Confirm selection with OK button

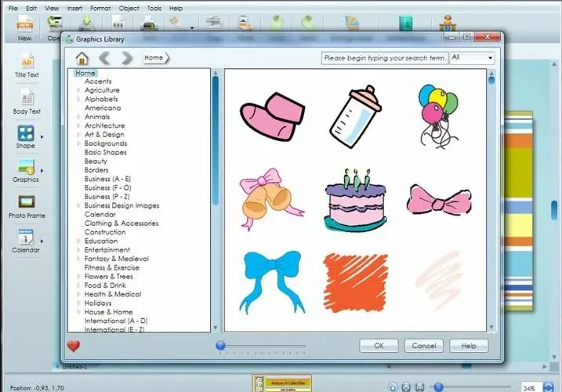coord(379,346)
